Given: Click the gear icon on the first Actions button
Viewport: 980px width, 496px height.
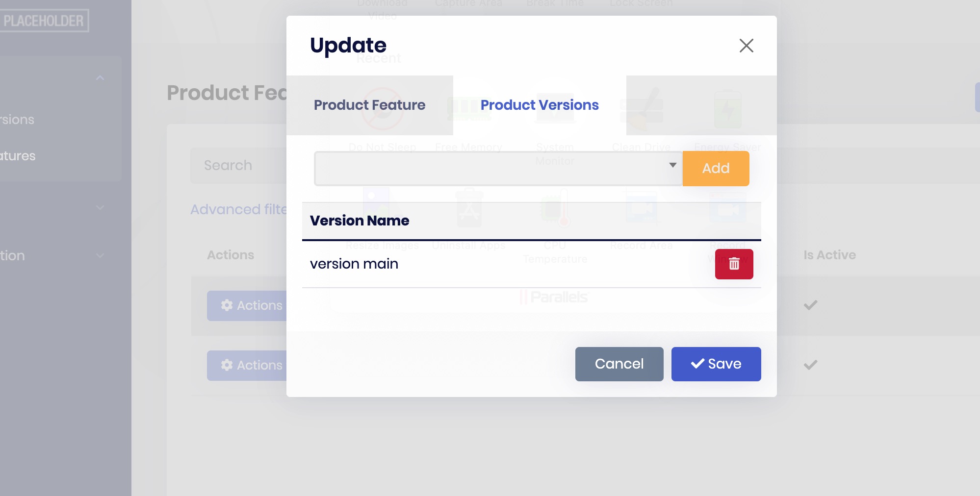Looking at the screenshot, I should 226,305.
